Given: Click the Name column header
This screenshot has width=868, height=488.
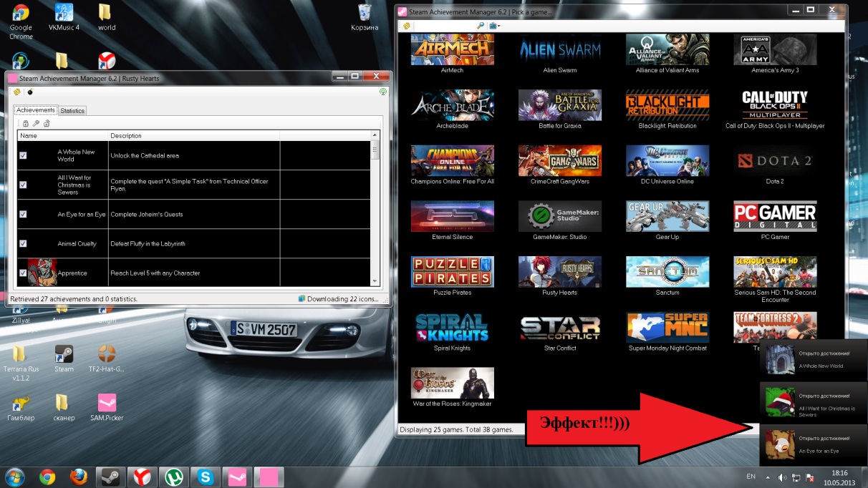Looking at the screenshot, I should pos(63,135).
